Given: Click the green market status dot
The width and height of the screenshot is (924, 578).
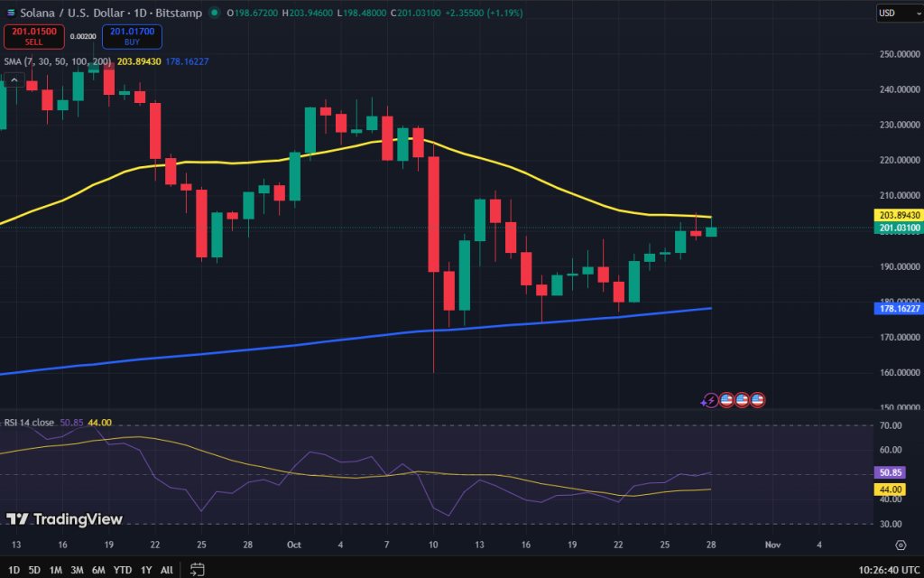Looking at the screenshot, I should 213,14.
